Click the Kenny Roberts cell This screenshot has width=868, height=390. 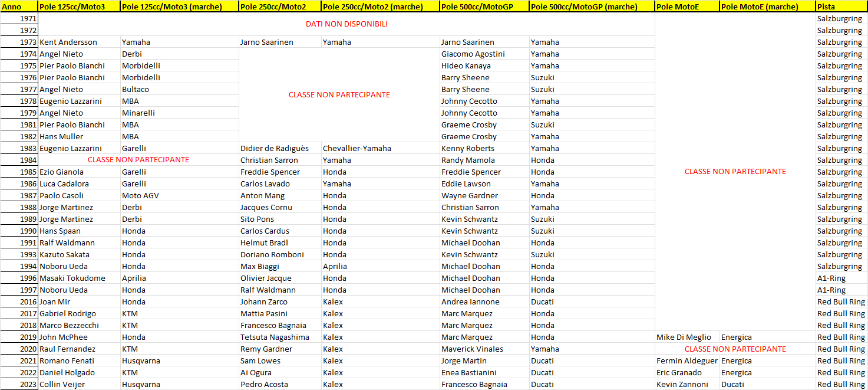[x=484, y=148]
